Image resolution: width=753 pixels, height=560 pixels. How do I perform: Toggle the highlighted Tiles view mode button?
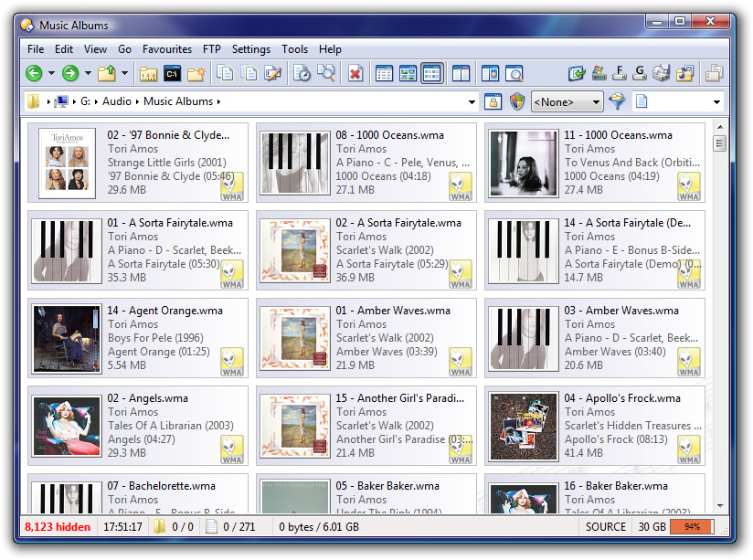coord(432,73)
